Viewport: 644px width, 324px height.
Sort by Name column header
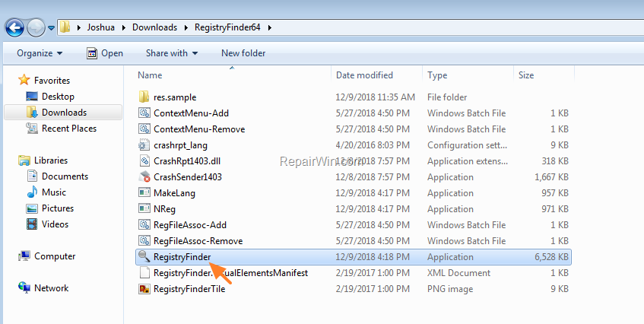tap(150, 75)
